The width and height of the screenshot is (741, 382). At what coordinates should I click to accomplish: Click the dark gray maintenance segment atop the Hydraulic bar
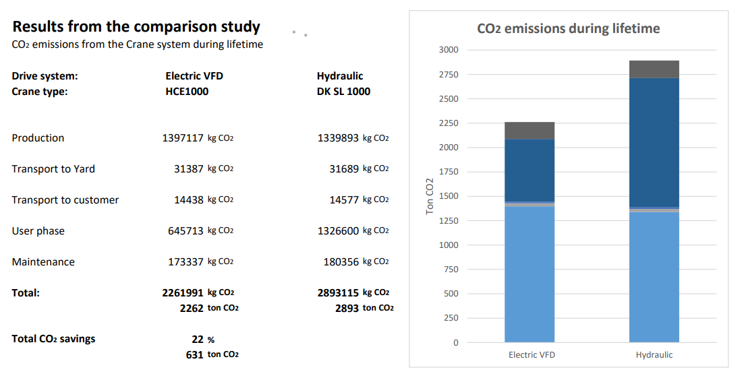[654, 69]
